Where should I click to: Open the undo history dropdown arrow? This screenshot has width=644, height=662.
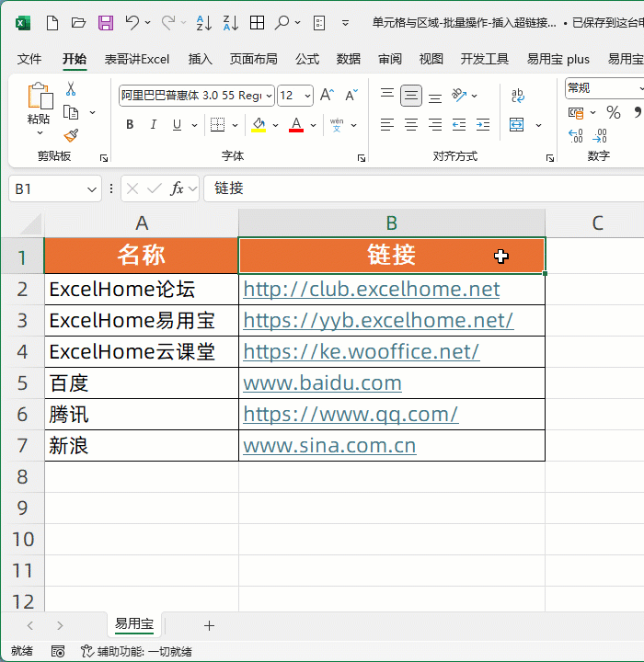point(147,22)
